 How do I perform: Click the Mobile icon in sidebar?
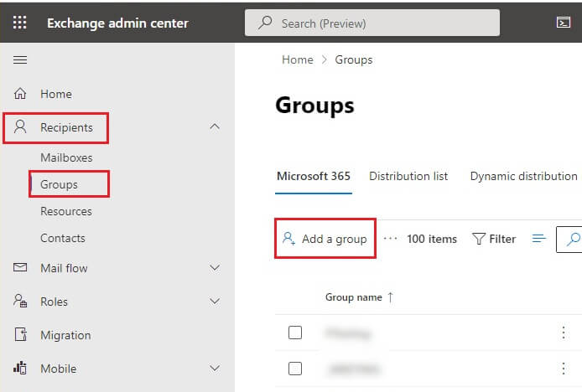(x=21, y=369)
